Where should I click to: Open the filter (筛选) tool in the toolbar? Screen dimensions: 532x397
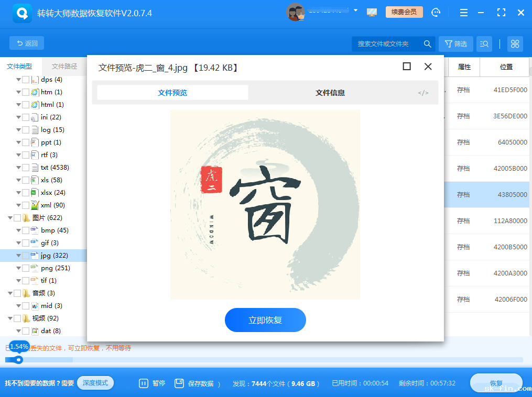[x=455, y=44]
